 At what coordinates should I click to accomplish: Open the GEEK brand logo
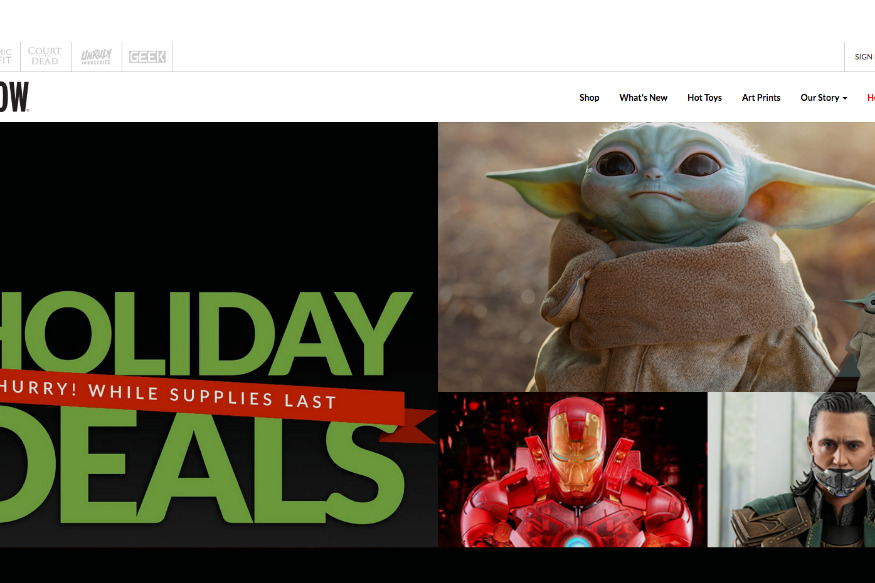point(147,57)
